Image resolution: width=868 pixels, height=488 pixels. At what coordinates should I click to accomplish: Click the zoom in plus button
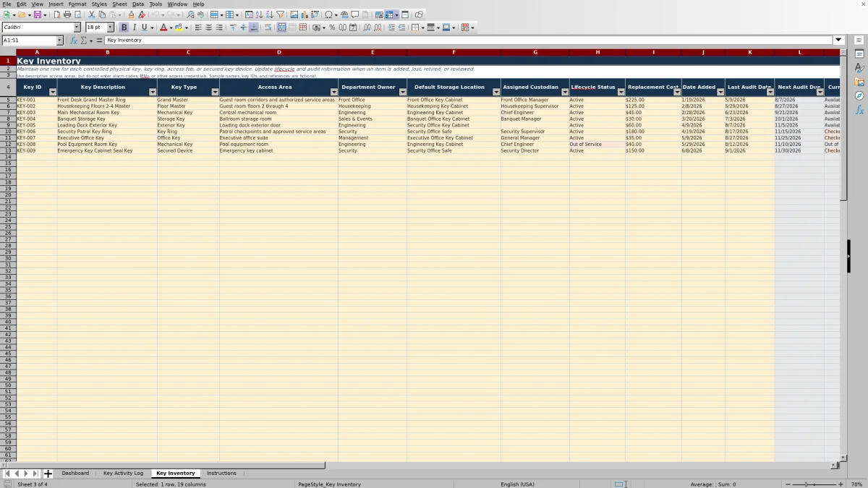841,484
